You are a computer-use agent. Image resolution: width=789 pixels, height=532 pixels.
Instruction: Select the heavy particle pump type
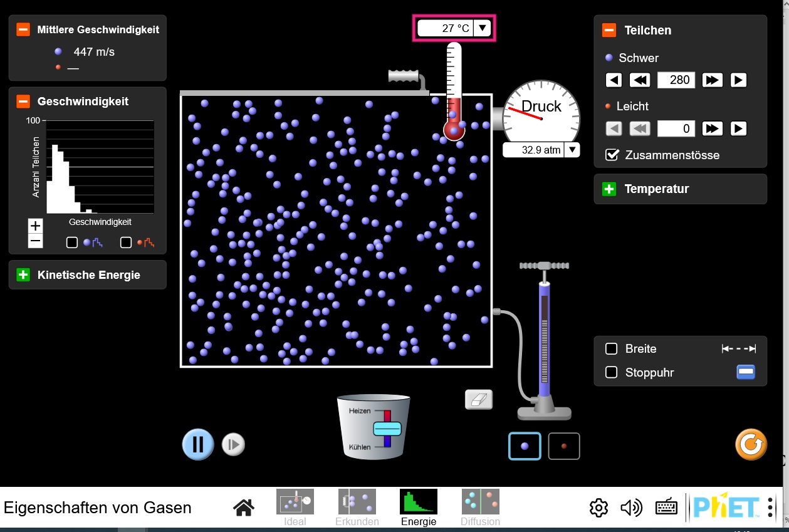point(525,446)
